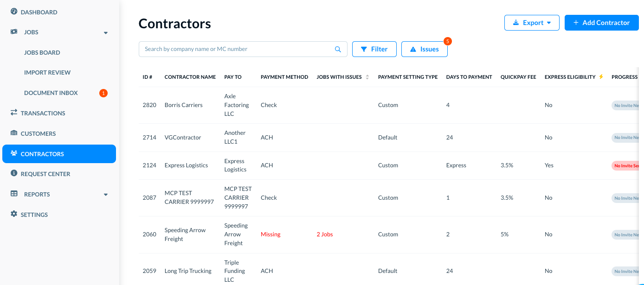Expand the Reports submenu arrow
Viewport: 644px width, 285px height.
click(x=106, y=195)
